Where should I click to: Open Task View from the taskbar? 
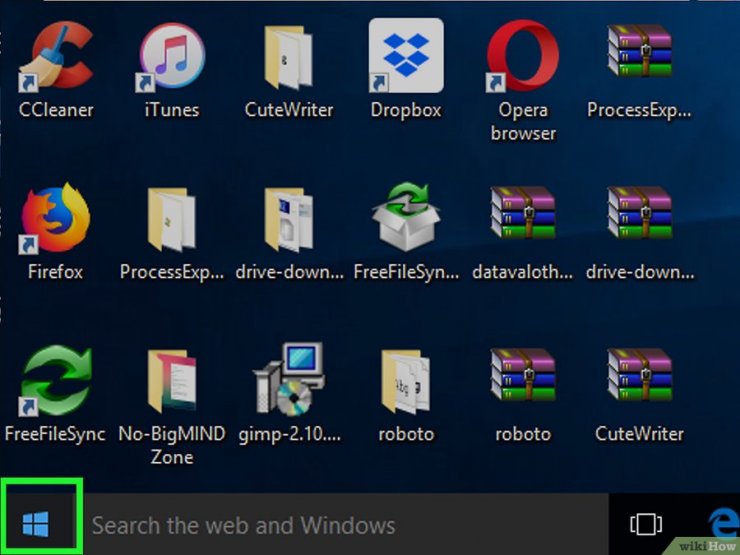click(x=646, y=524)
